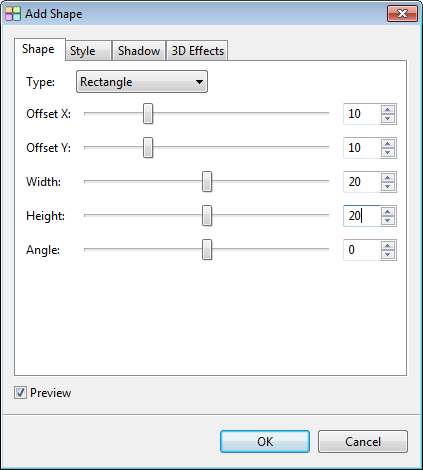The image size is (423, 470).
Task: Confirm with the OK button
Action: (x=265, y=442)
